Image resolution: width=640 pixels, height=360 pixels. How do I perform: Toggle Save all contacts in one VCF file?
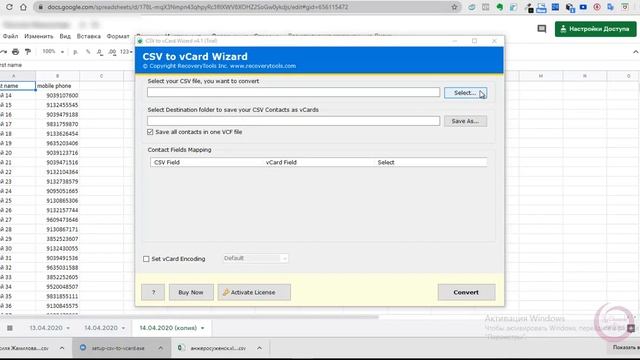[x=150, y=132]
